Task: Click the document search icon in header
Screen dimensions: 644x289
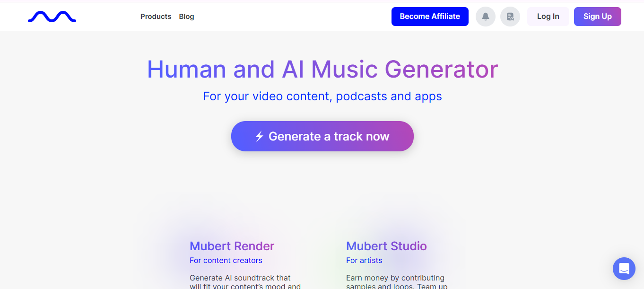Action: point(510,17)
